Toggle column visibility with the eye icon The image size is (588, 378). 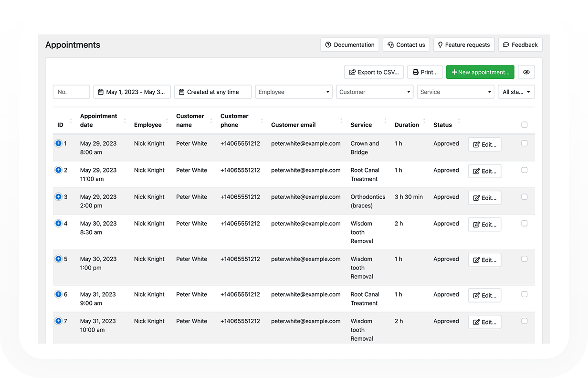(526, 72)
